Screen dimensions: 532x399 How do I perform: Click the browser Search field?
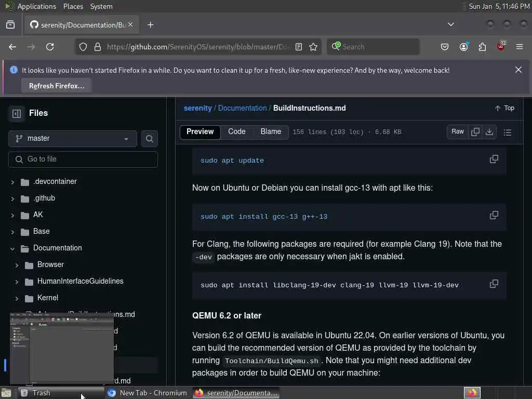[x=373, y=47]
